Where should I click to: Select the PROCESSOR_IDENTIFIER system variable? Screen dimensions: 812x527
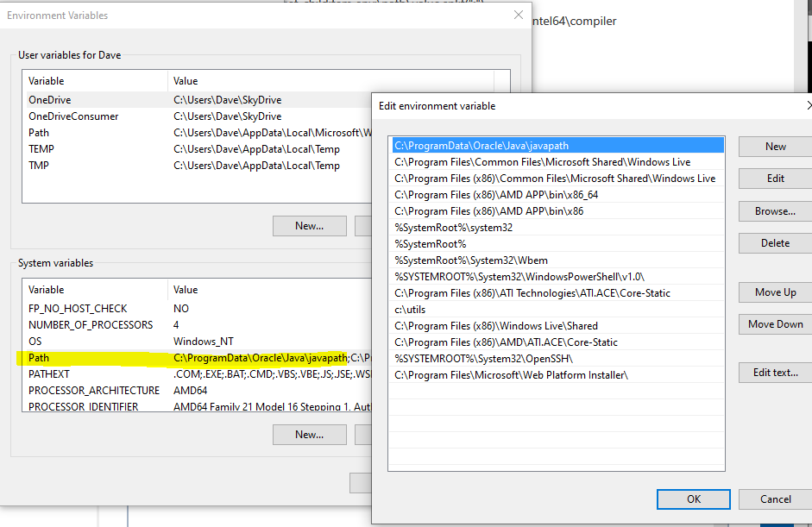tap(84, 406)
